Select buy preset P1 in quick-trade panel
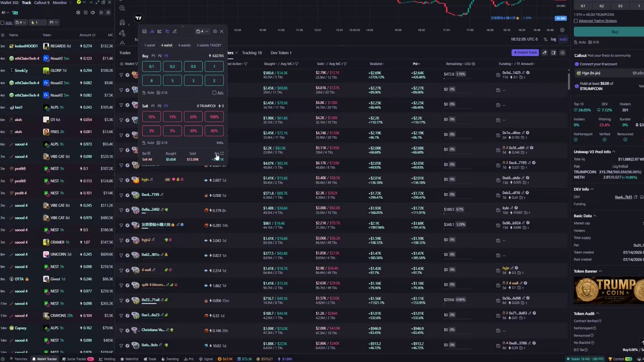 tap(153, 56)
